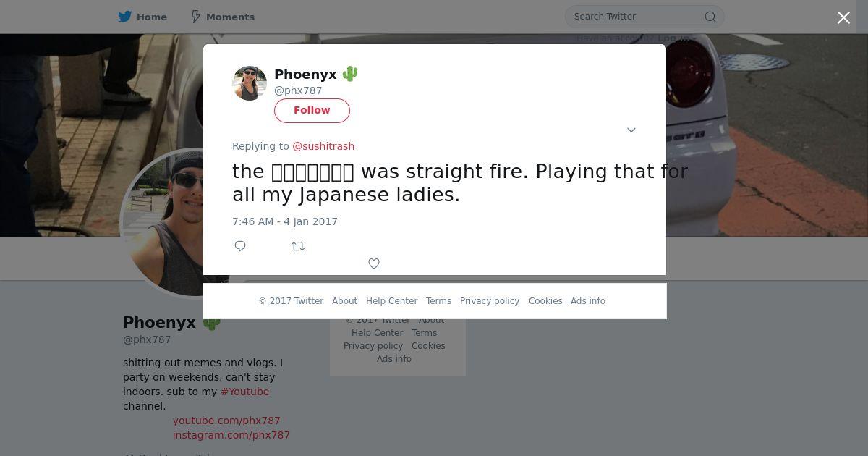Click the Phoenyx name in the tweet header

(305, 74)
